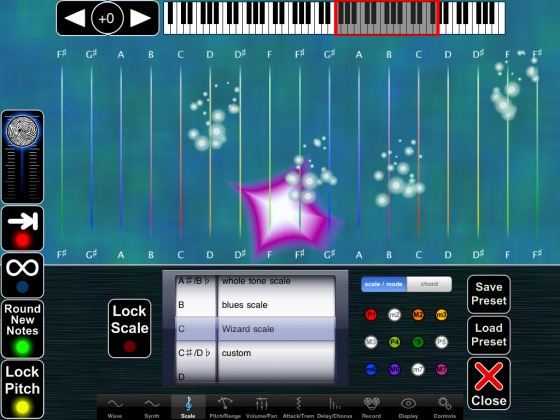
Task: Select B root note in picker
Action: 181,305
